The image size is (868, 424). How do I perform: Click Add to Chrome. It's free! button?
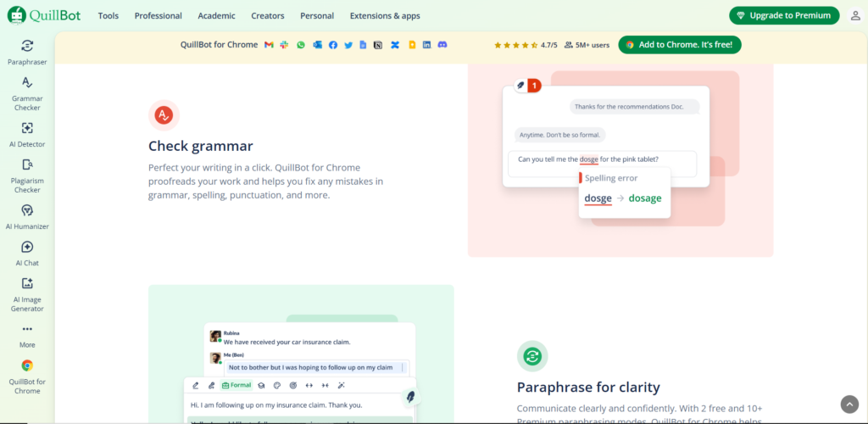(680, 45)
